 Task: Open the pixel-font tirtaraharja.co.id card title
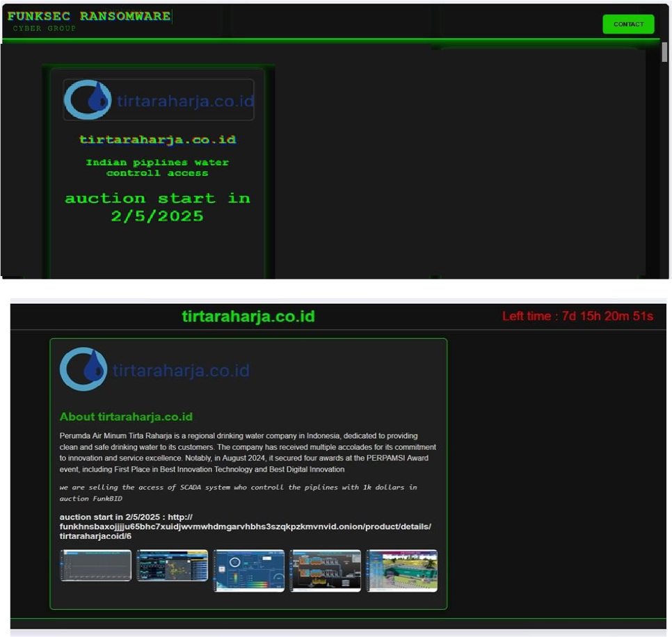(158, 140)
